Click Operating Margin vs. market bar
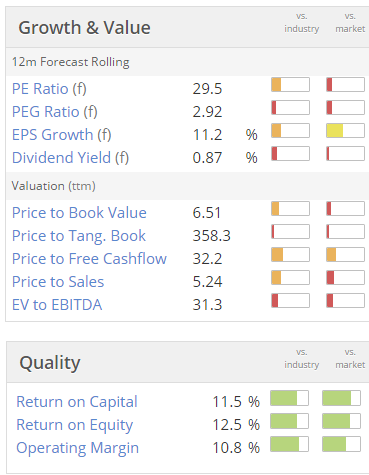 341,444
